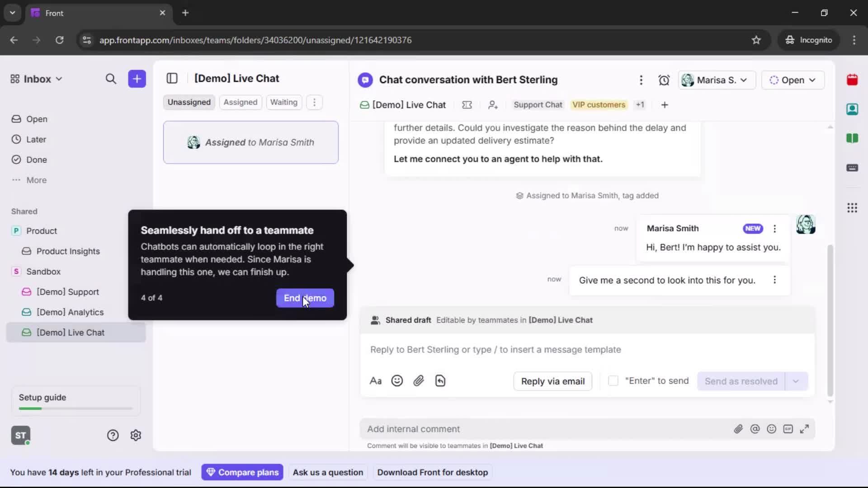Expand the Open status dropdown
Screen dimensions: 868x488
[793, 80]
